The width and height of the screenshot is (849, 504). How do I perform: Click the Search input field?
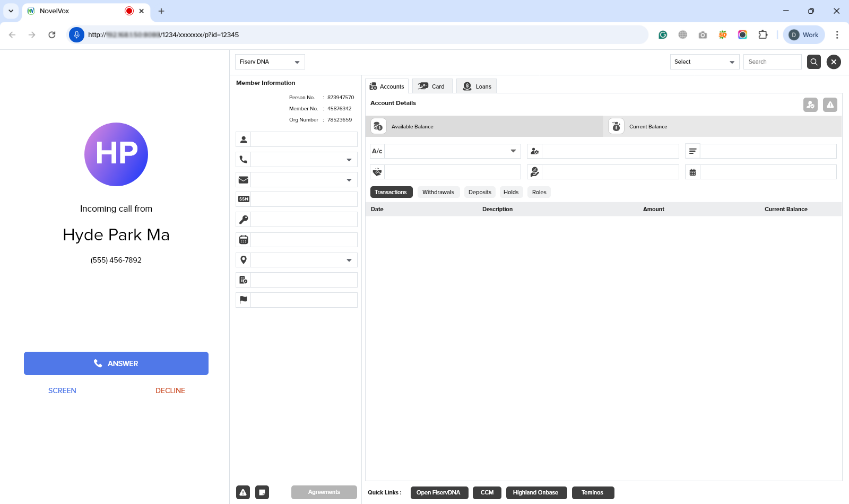(x=773, y=62)
